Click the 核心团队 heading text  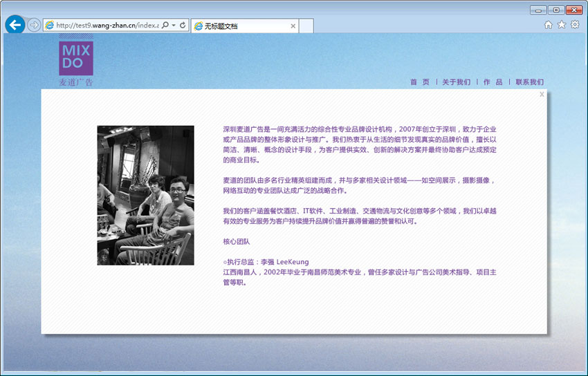point(237,241)
